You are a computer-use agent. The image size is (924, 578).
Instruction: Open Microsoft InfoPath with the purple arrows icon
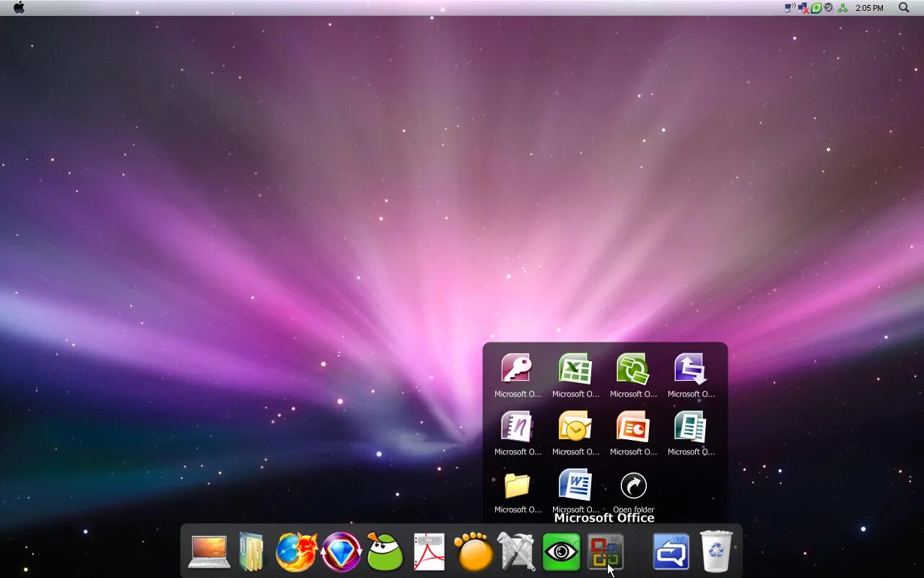691,368
